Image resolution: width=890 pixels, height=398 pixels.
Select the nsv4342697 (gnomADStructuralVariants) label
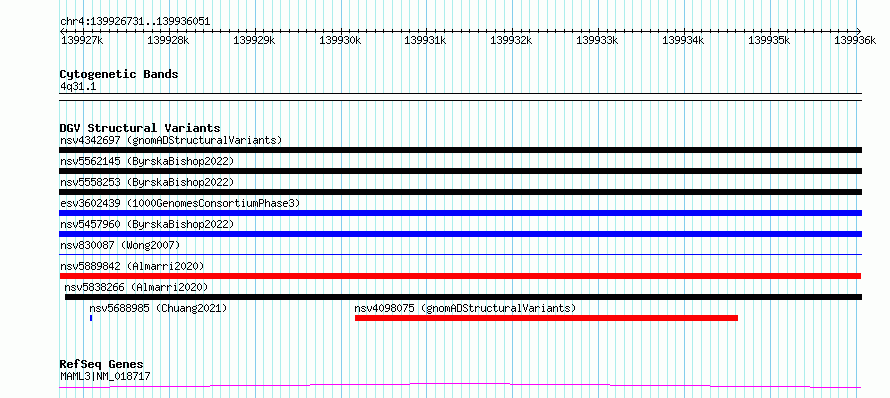pyautogui.click(x=171, y=140)
